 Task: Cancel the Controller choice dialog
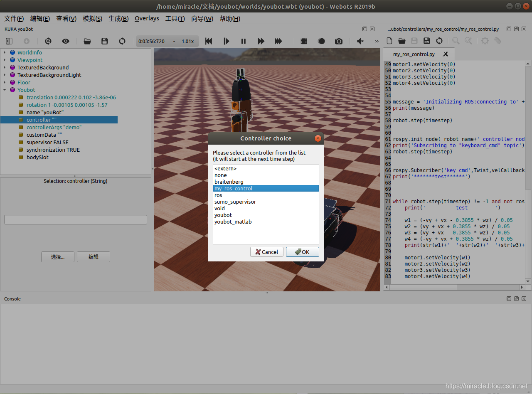[266, 252]
